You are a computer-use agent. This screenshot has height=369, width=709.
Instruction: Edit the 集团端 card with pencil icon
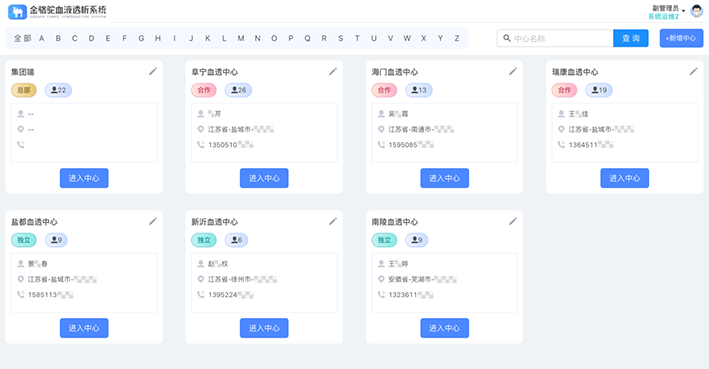pyautogui.click(x=153, y=71)
